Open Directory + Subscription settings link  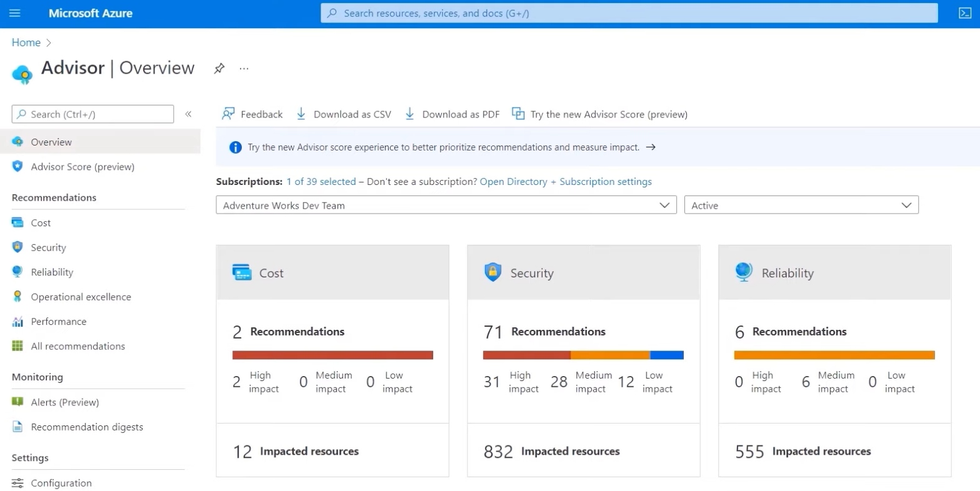(566, 182)
